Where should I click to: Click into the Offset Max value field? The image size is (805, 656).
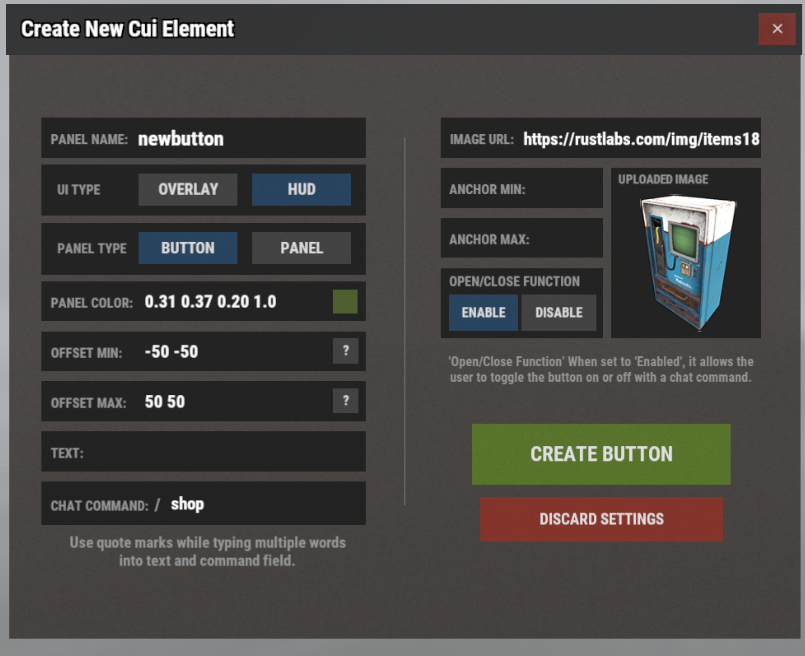[x=230, y=402]
